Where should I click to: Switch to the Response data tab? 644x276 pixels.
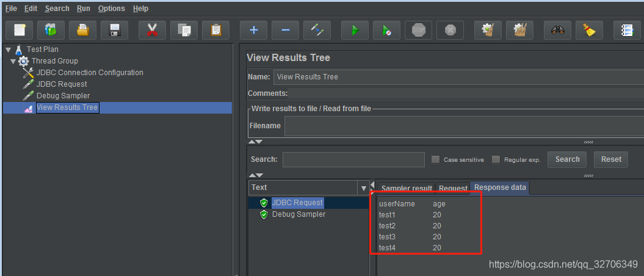pos(500,187)
